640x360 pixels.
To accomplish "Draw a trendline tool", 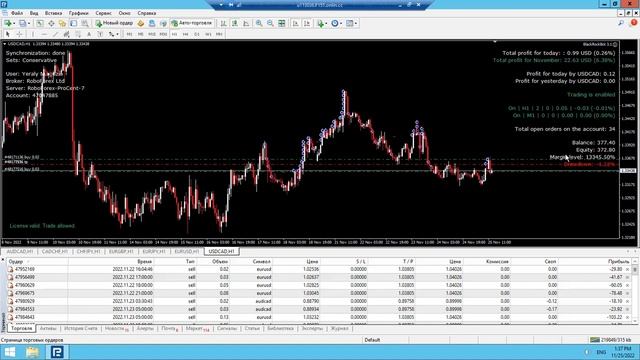I will [x=55, y=34].
